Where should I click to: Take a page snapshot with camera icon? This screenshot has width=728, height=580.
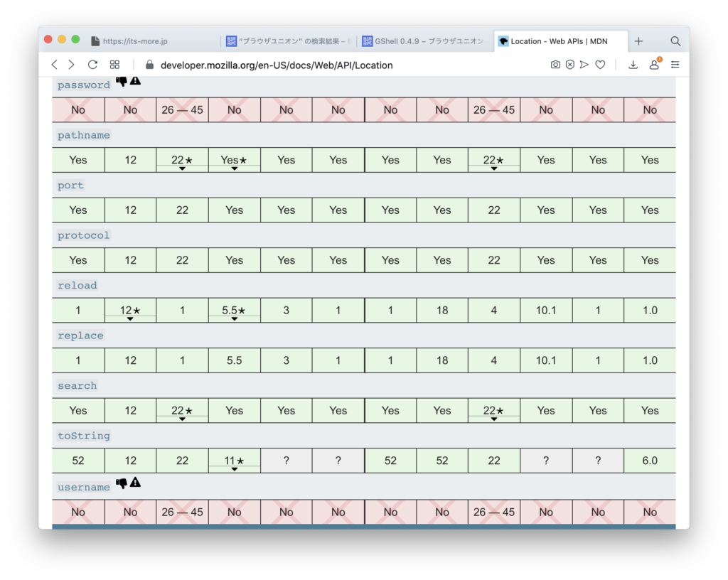[x=555, y=65]
